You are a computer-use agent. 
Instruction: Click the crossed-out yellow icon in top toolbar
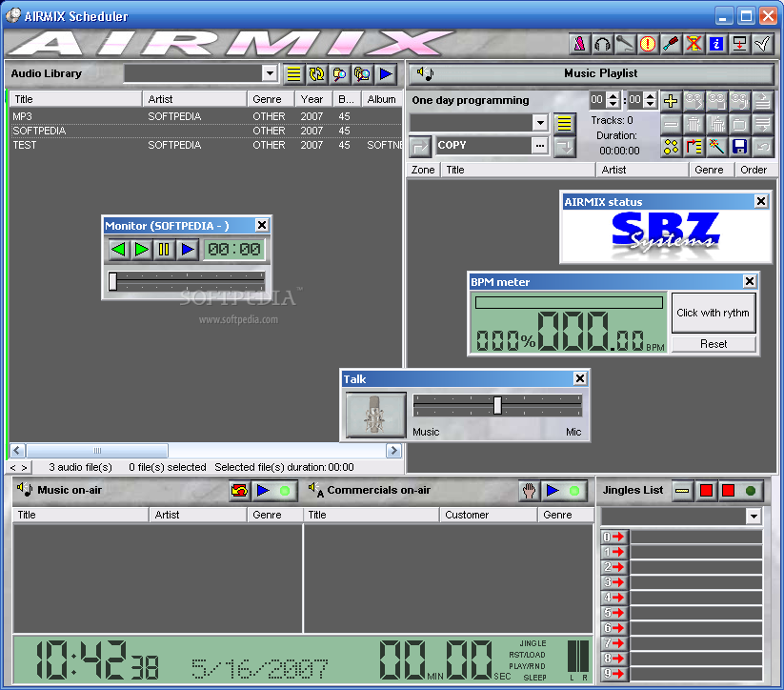pyautogui.click(x=694, y=44)
